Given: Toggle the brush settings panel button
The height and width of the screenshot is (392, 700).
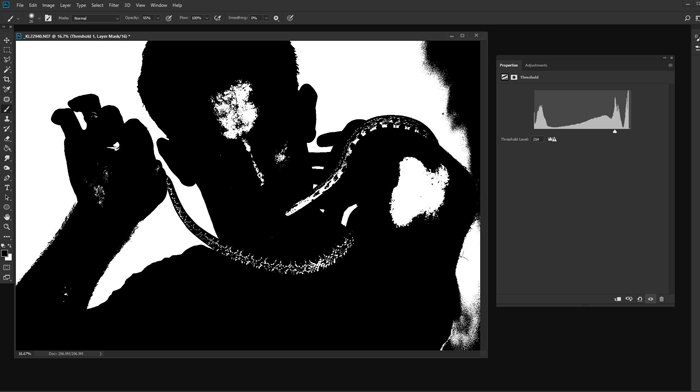Looking at the screenshot, I should (x=48, y=18).
